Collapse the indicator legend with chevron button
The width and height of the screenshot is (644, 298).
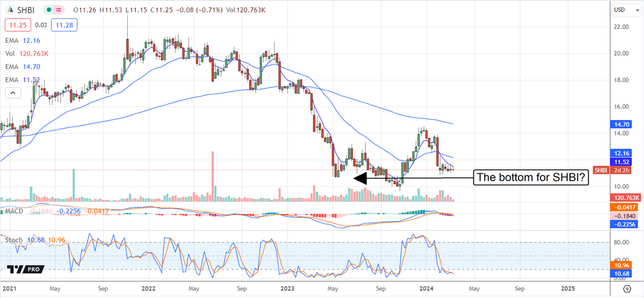point(12,93)
